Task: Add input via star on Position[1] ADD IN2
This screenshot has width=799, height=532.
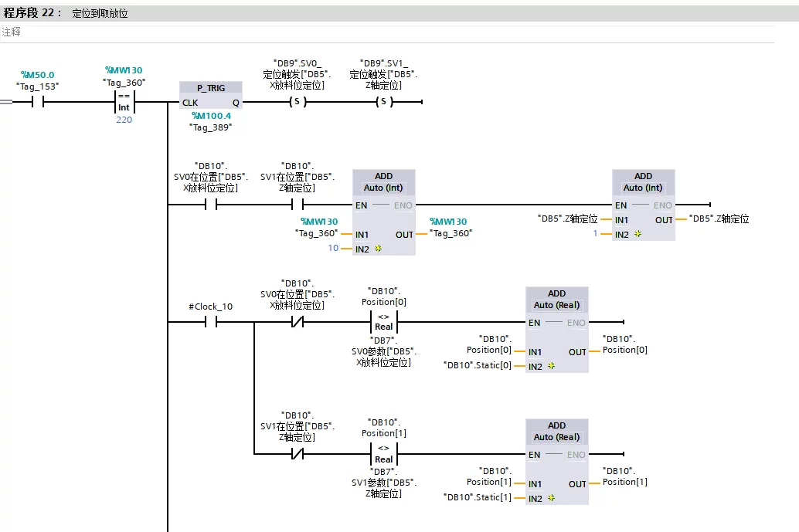Action: 552,497
